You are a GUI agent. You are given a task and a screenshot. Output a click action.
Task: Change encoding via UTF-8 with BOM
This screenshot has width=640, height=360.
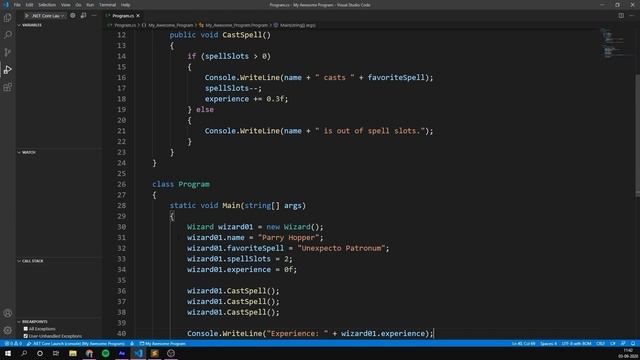pyautogui.click(x=576, y=344)
